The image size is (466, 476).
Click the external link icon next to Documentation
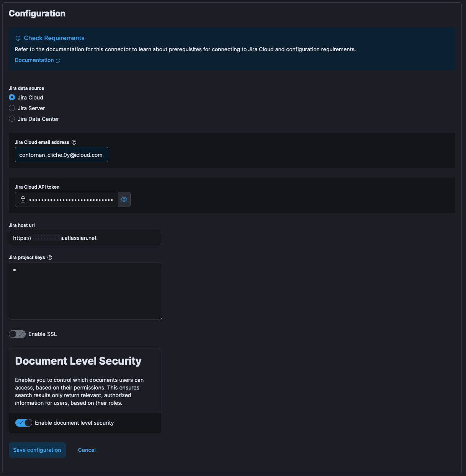58,60
